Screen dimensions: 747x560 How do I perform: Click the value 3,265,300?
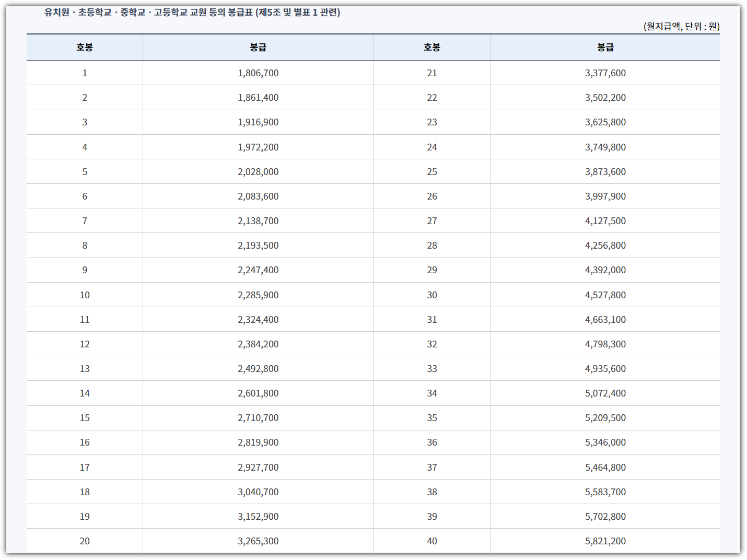(258, 541)
